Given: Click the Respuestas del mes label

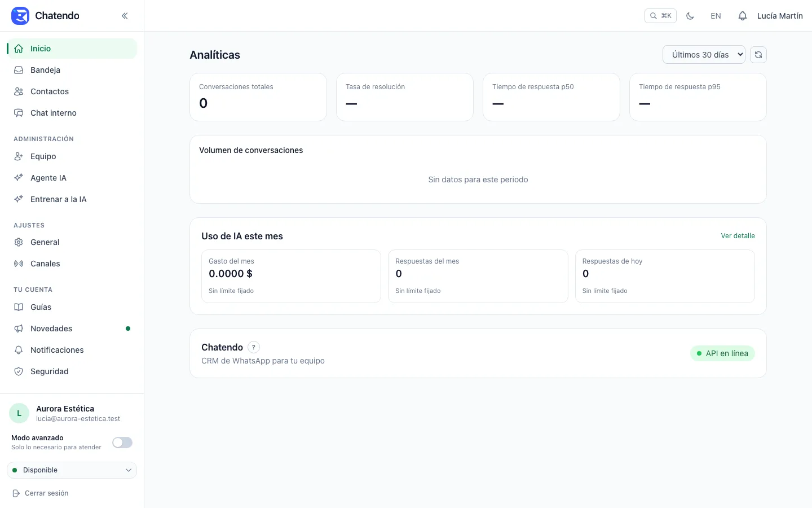Looking at the screenshot, I should click(x=427, y=261).
